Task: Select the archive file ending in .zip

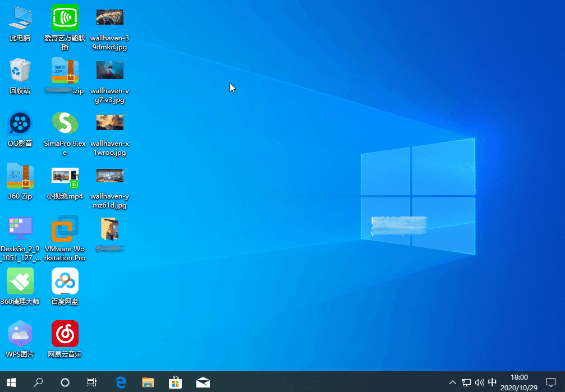Action: (x=65, y=76)
